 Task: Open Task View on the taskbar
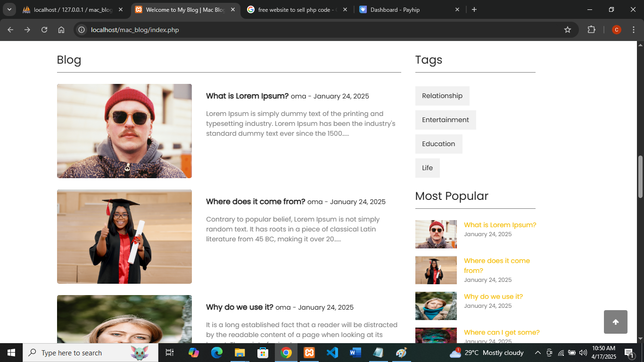point(170,353)
